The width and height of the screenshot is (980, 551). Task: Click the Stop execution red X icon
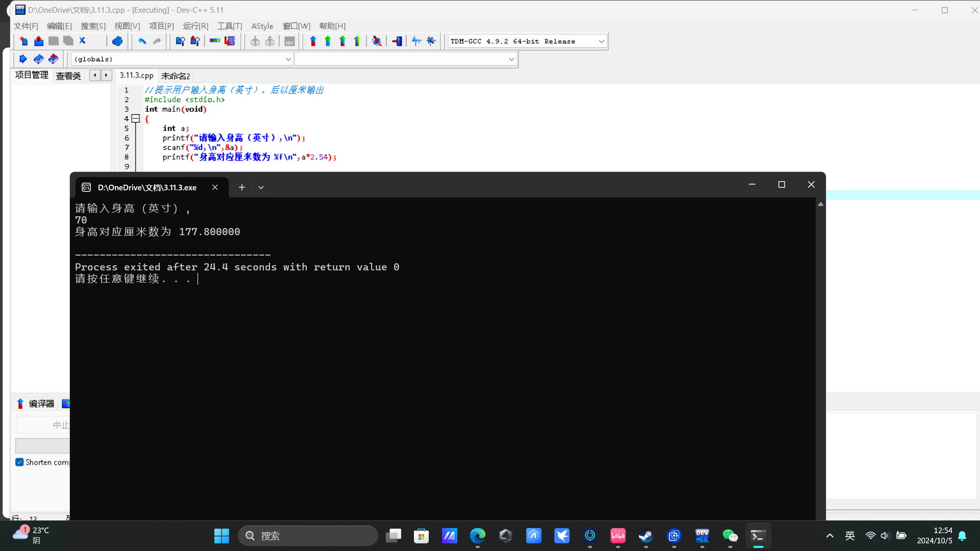[377, 41]
